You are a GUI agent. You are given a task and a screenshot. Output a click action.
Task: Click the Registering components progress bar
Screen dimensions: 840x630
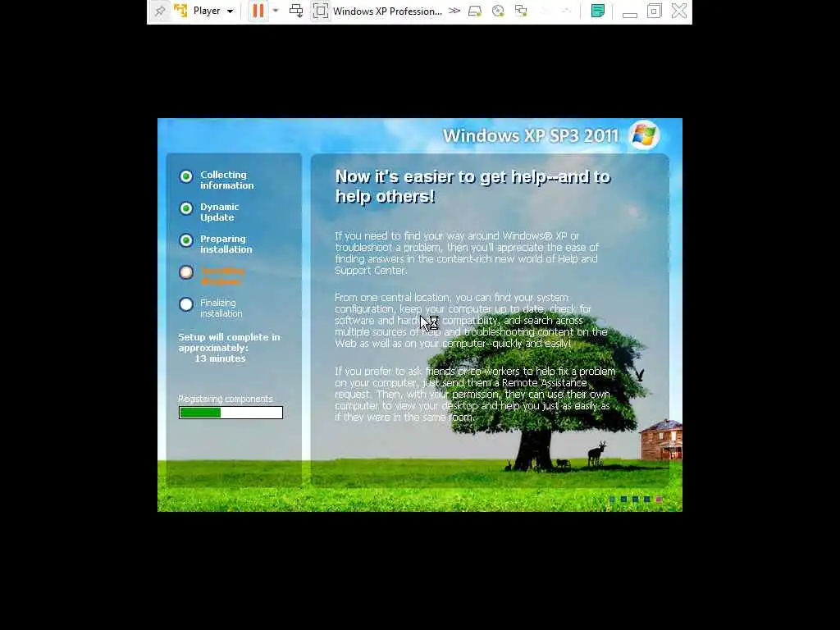pos(231,413)
